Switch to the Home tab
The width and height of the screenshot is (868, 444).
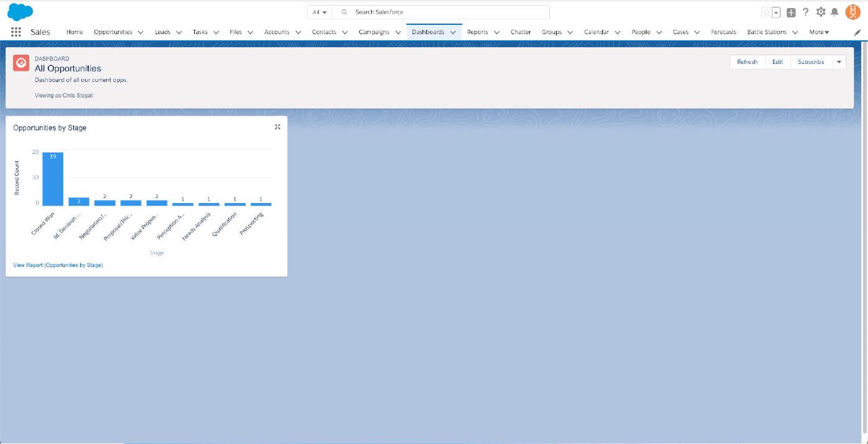click(x=74, y=32)
